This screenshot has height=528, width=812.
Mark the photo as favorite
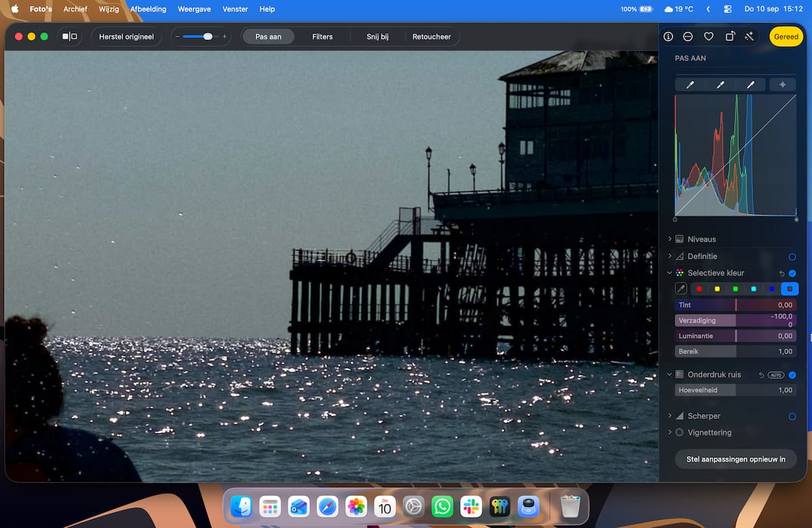708,37
